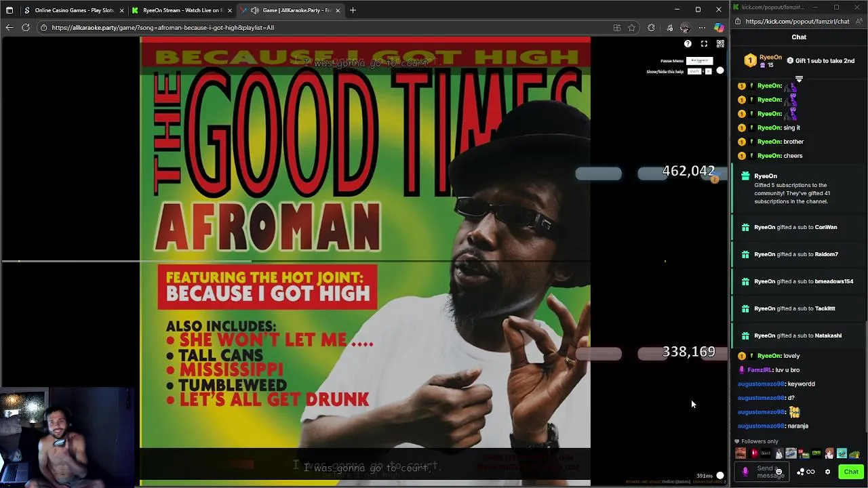
Task: Click the white circle by 391ms latency
Action: coord(720,476)
